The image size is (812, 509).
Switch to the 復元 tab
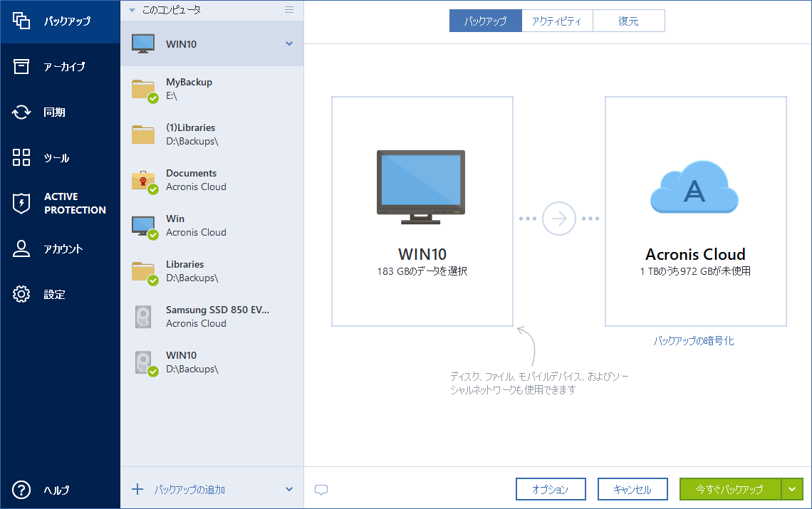point(629,21)
